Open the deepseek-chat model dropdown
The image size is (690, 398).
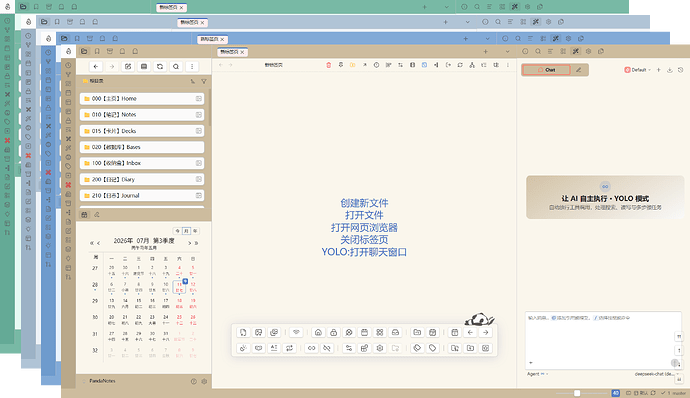tap(656, 374)
